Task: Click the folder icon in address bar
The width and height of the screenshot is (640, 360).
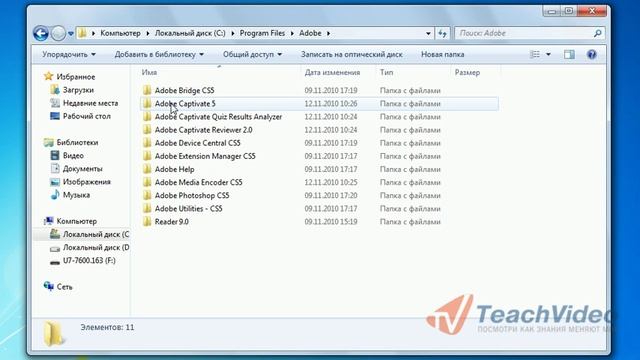Action: tap(82, 33)
